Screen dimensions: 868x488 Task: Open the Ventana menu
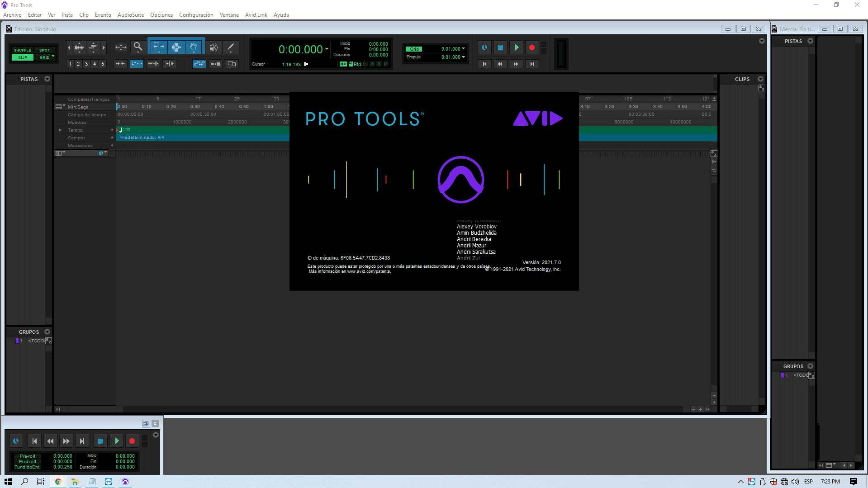tap(229, 14)
